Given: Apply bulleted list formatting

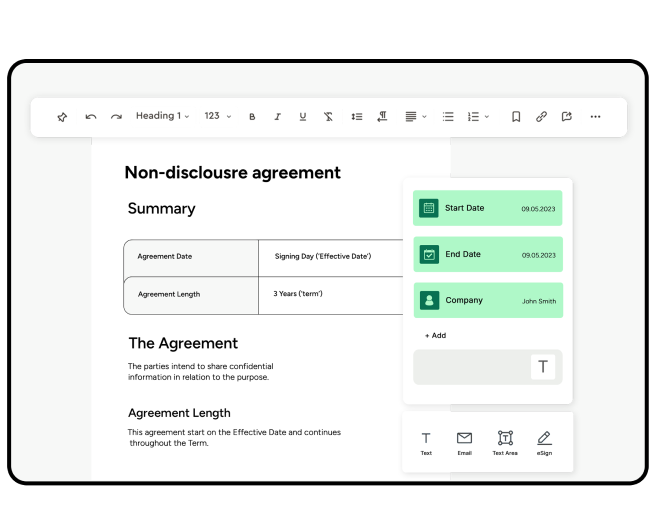Looking at the screenshot, I should [x=448, y=117].
